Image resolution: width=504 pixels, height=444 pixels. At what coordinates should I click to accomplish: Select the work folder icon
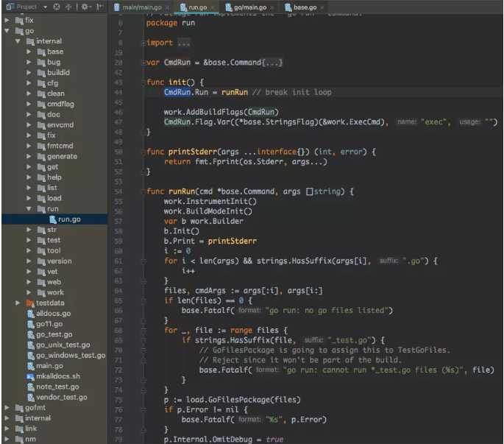point(41,293)
